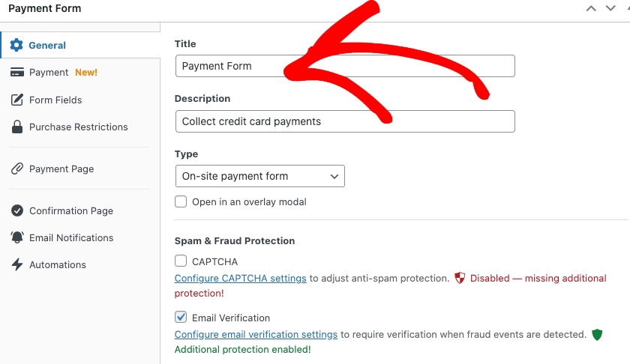The image size is (630, 364).
Task: Click the General gear icon
Action: click(16, 45)
